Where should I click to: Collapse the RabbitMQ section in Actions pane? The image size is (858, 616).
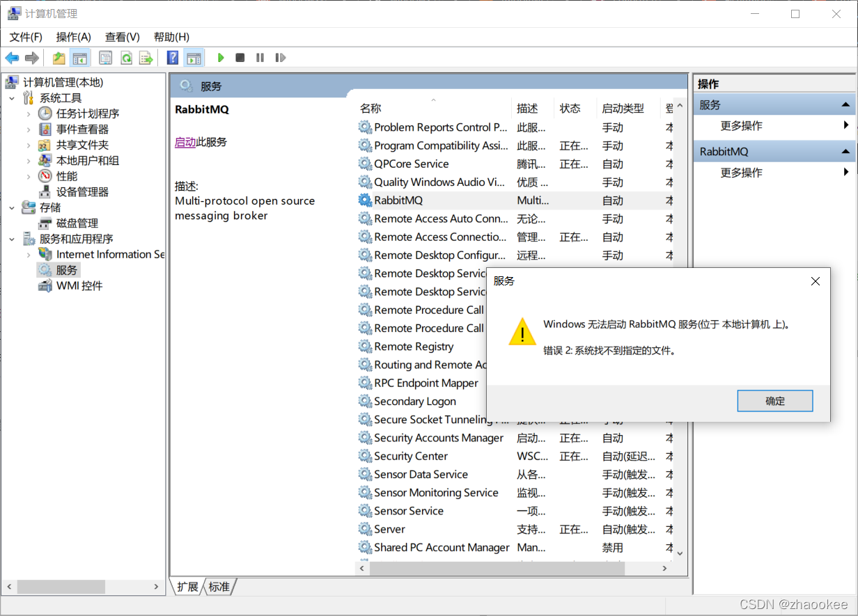pos(845,152)
